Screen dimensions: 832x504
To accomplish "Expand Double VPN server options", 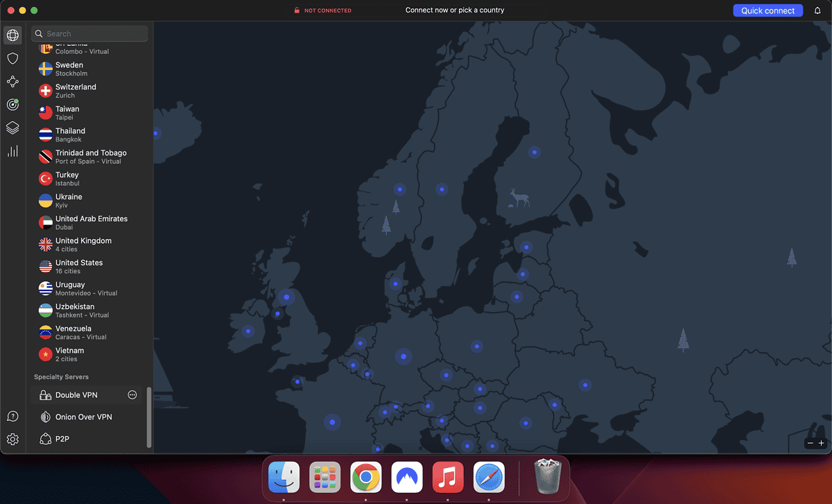I will click(132, 394).
